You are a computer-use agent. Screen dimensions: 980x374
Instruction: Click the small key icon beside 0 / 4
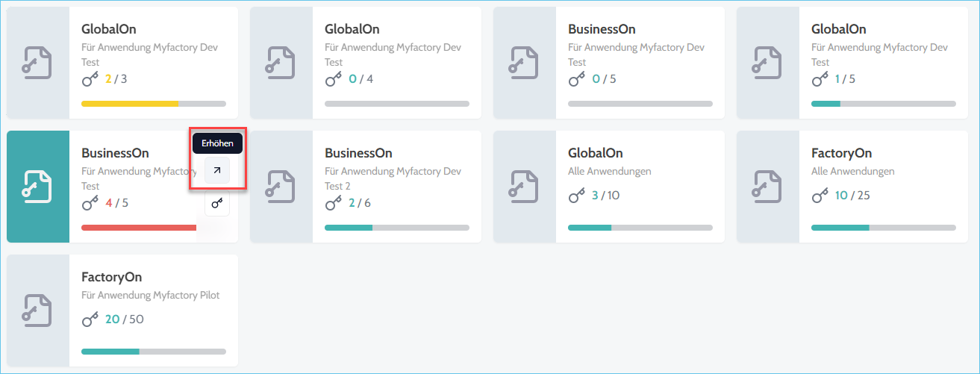pos(334,78)
